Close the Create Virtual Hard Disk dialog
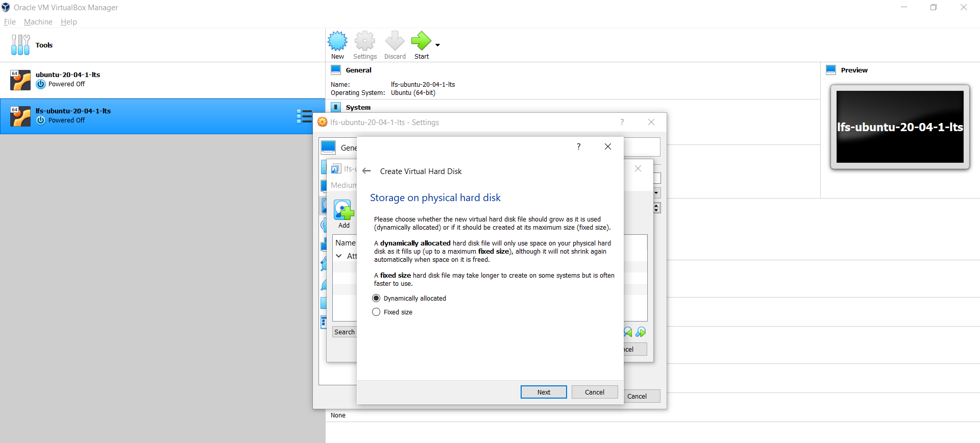The height and width of the screenshot is (443, 980). pos(608,146)
